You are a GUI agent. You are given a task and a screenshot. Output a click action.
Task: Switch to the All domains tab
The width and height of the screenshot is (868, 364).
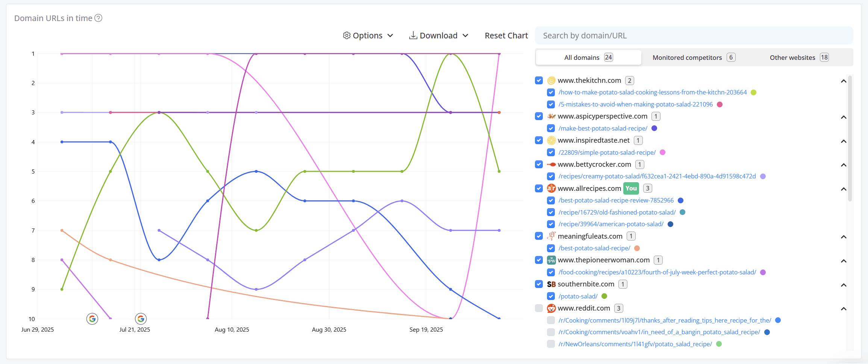[588, 58]
